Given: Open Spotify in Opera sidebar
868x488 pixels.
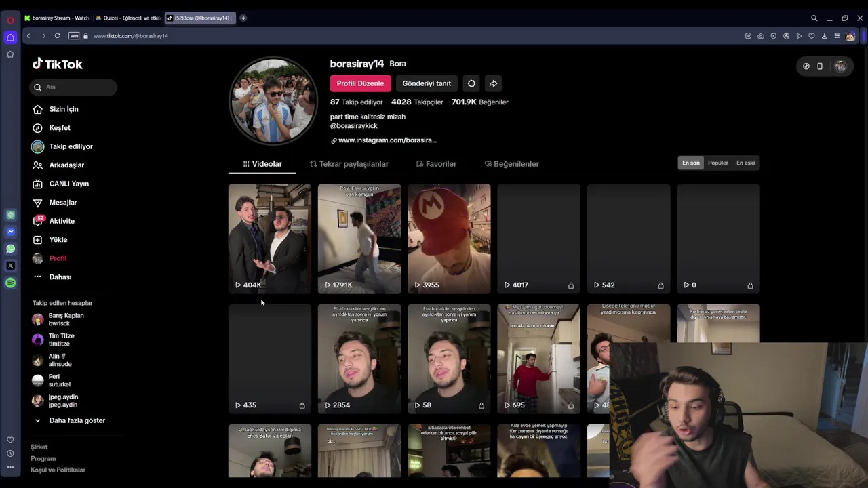Looking at the screenshot, I should 10,283.
